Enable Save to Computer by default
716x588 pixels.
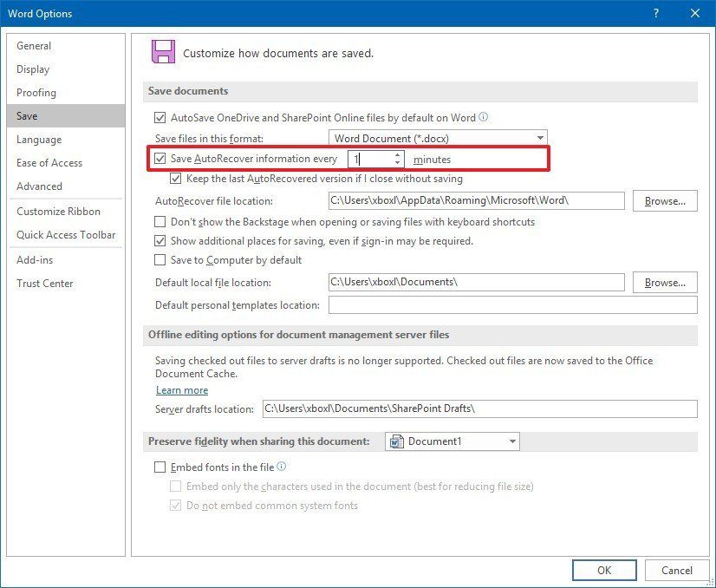[159, 260]
